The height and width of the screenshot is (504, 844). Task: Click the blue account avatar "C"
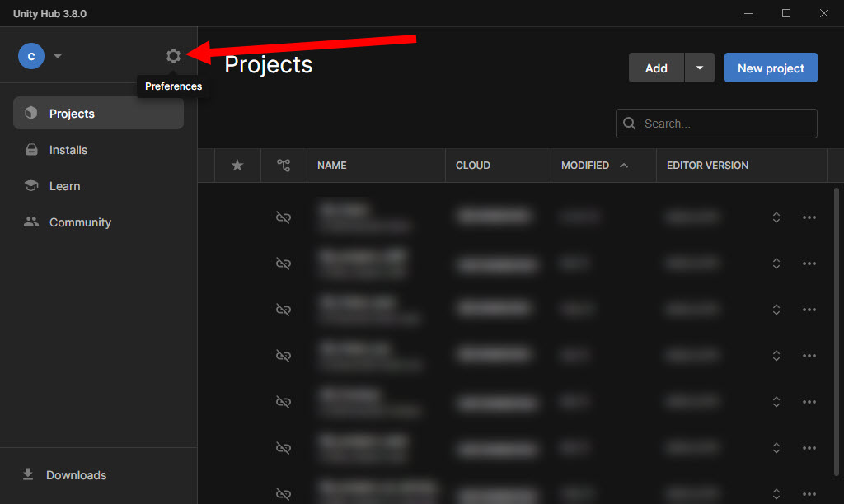pyautogui.click(x=31, y=56)
